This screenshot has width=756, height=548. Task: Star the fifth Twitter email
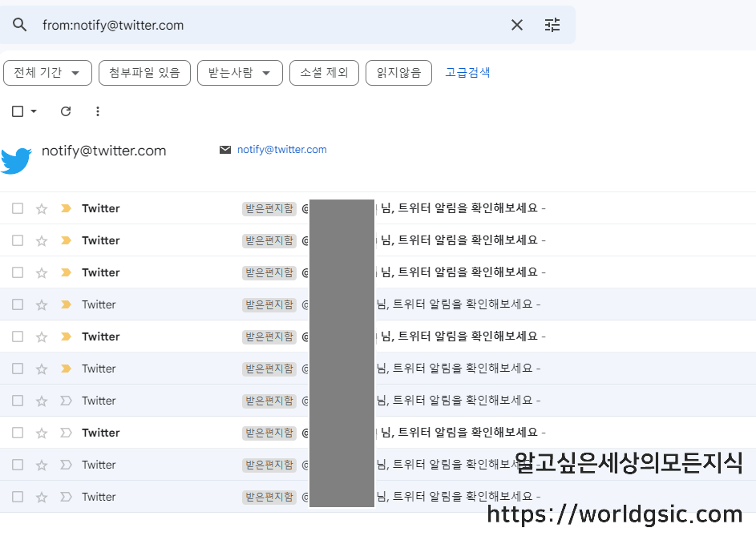[42, 336]
